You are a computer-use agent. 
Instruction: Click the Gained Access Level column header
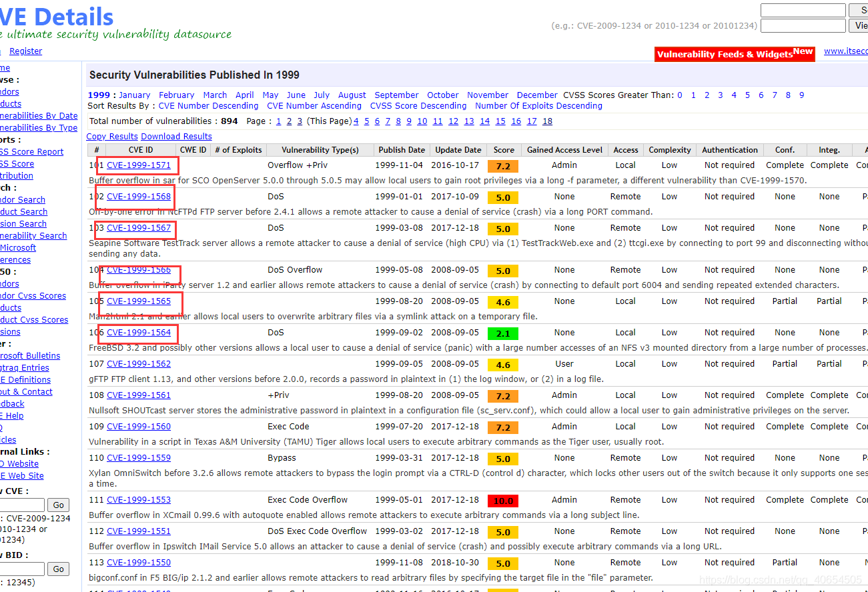click(x=564, y=150)
